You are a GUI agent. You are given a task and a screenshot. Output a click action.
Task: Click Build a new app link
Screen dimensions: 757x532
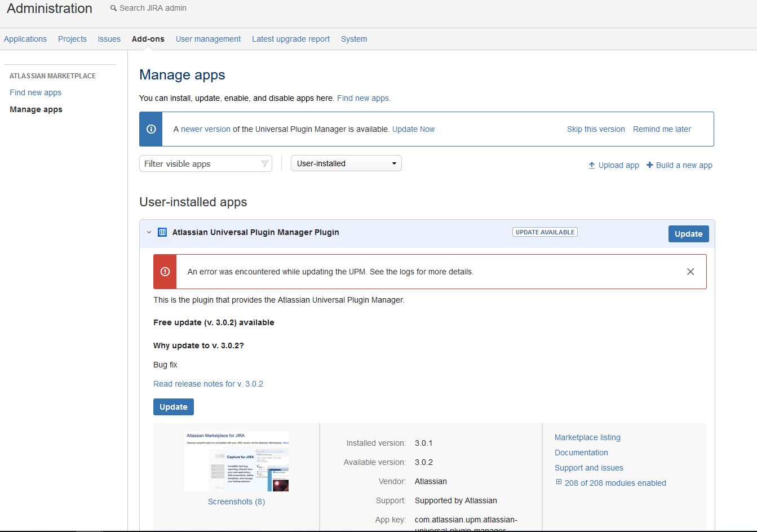tap(684, 165)
